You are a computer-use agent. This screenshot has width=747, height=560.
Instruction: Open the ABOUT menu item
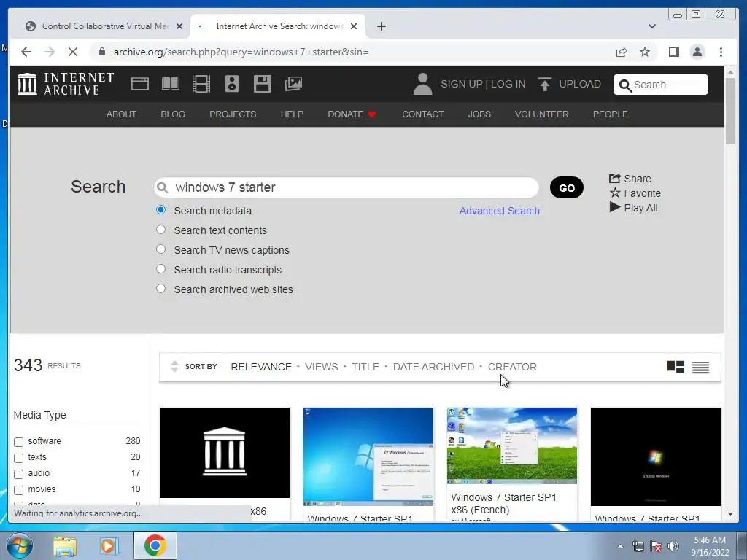122,114
